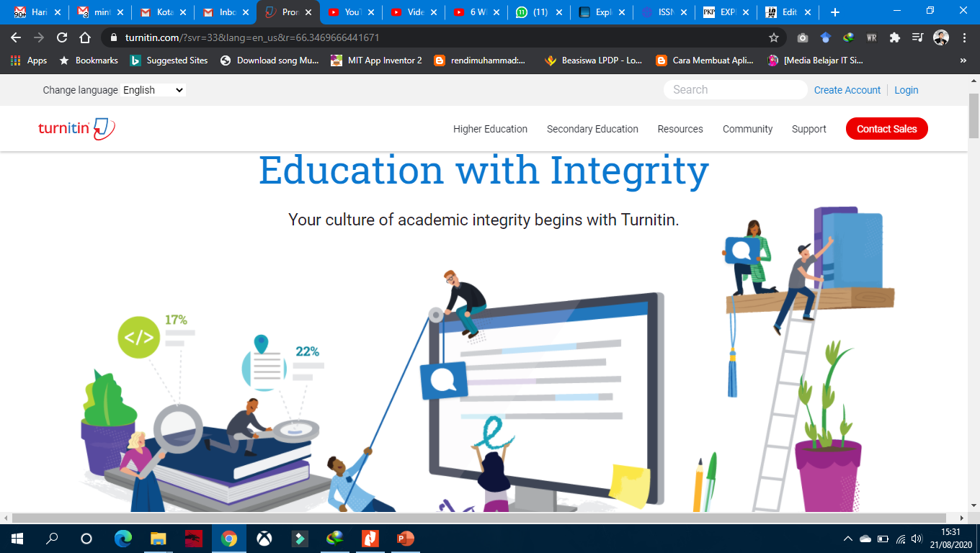The height and width of the screenshot is (553, 980).
Task: Open the Suggested Sites bookmark
Action: click(169, 60)
